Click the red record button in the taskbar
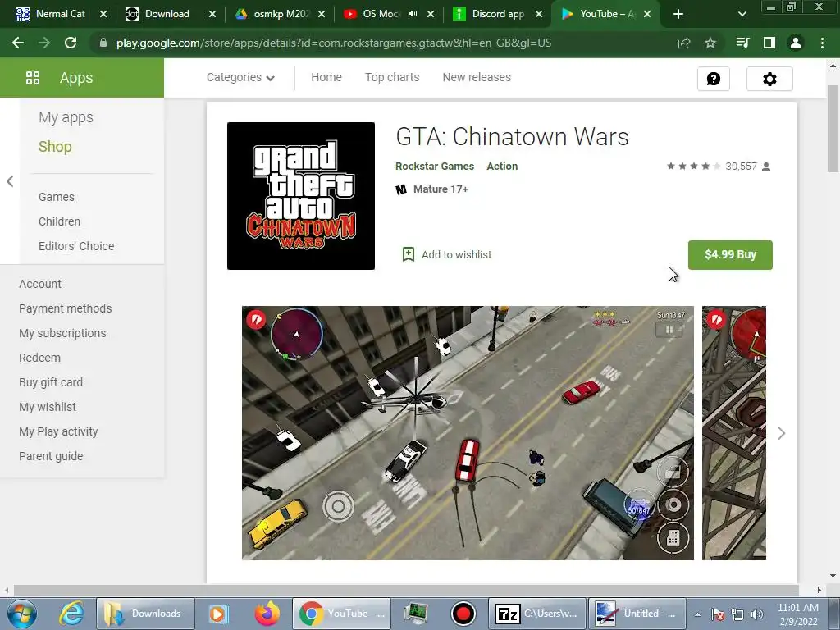 pos(463,614)
